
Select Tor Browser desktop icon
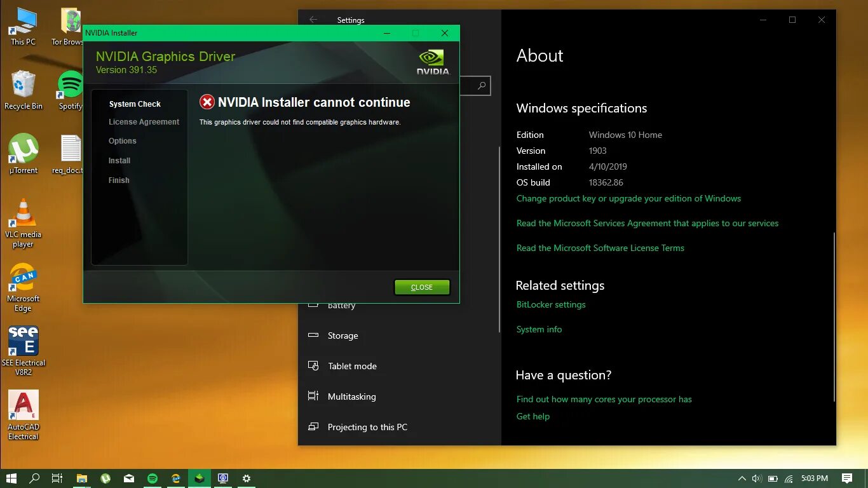(67, 27)
